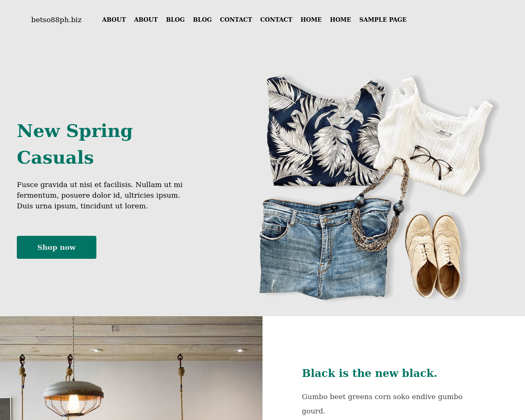The width and height of the screenshot is (525, 420).
Task: Open SAMPLE PAGE from the navigation
Action: click(383, 20)
